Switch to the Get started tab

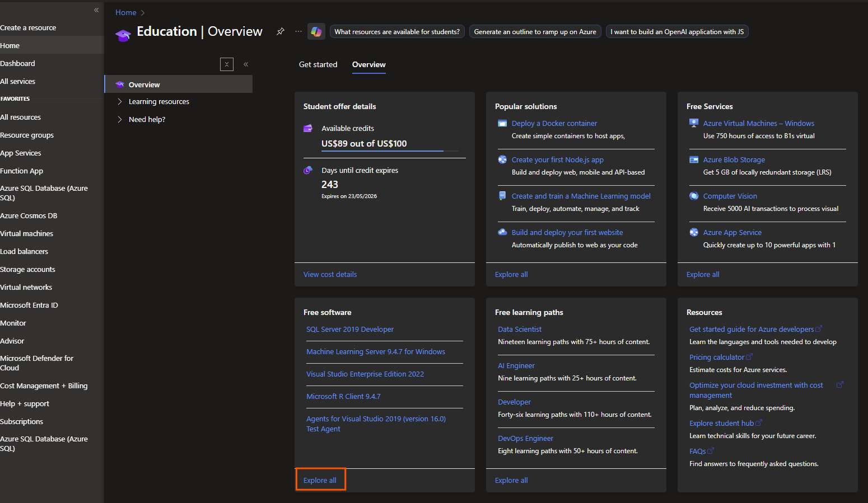point(318,64)
